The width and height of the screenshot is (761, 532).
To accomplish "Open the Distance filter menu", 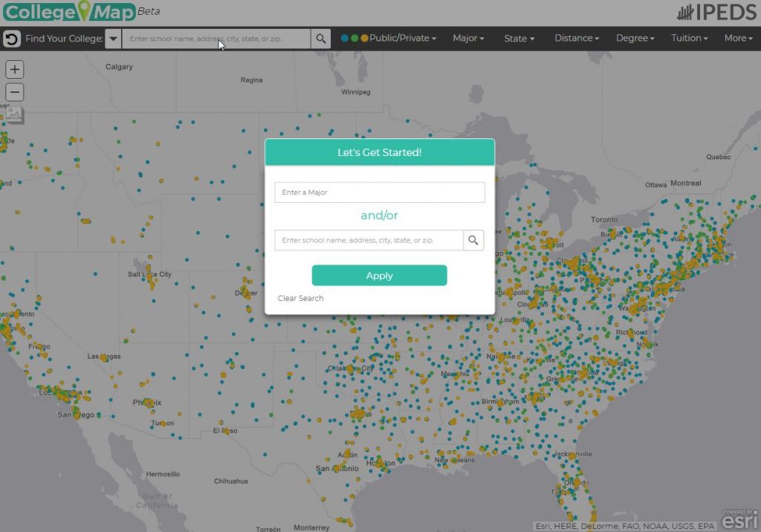I will (x=576, y=38).
